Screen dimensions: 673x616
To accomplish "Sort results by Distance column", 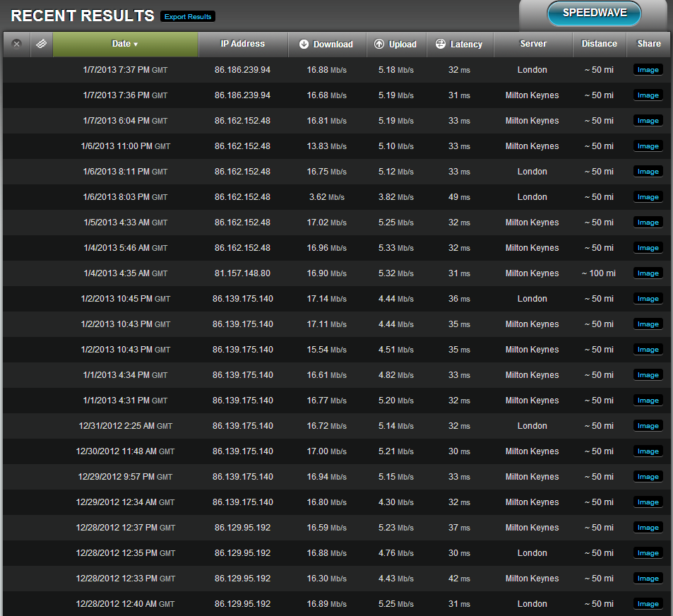I will point(599,44).
